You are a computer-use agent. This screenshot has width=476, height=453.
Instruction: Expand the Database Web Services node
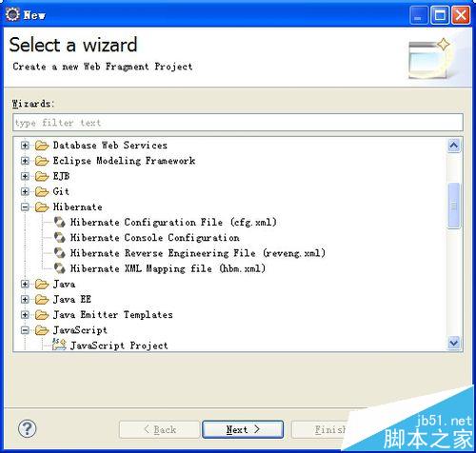point(25,146)
